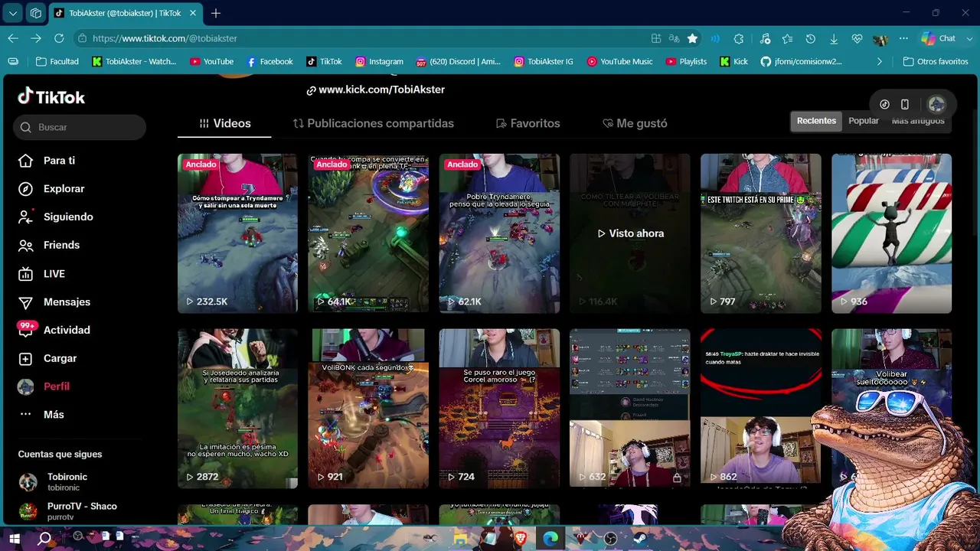
Task: Click the Buscar search field
Action: pos(80,127)
